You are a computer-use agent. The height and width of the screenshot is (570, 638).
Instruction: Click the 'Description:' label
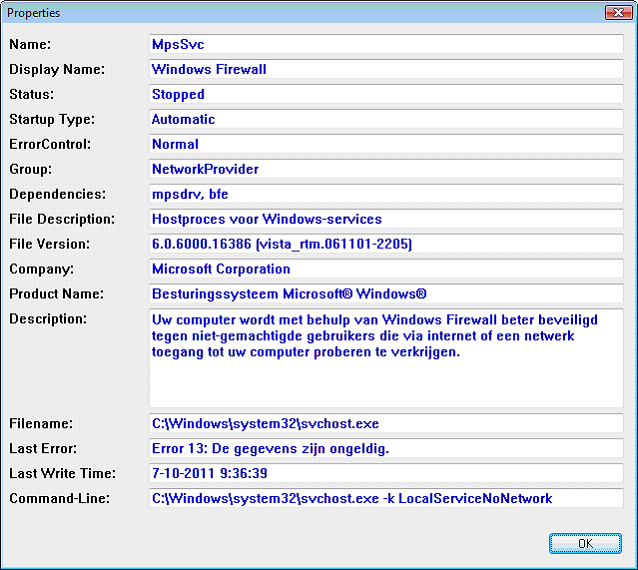coord(48,319)
